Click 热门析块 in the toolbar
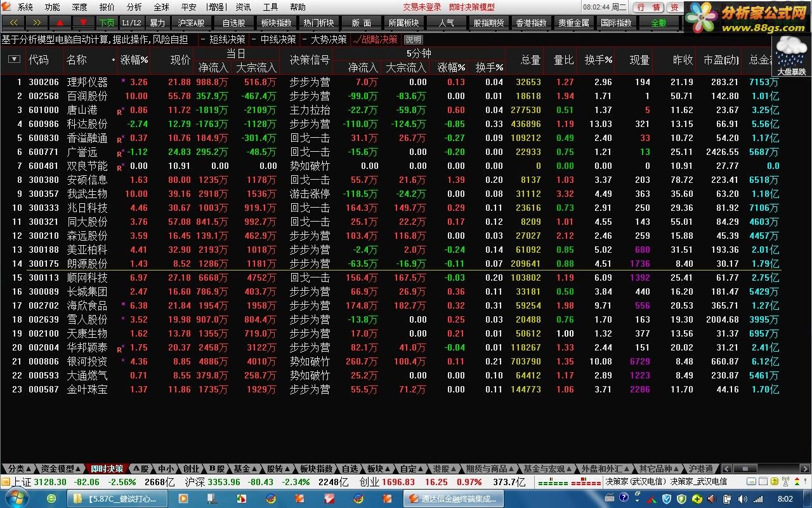Screen dimensions: 812x508 click(318, 22)
